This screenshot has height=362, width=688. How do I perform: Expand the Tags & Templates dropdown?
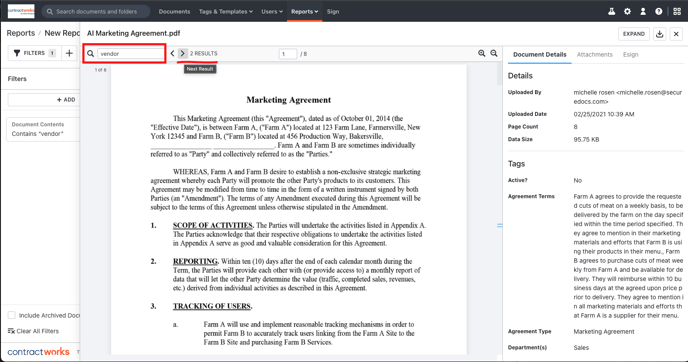[226, 11]
